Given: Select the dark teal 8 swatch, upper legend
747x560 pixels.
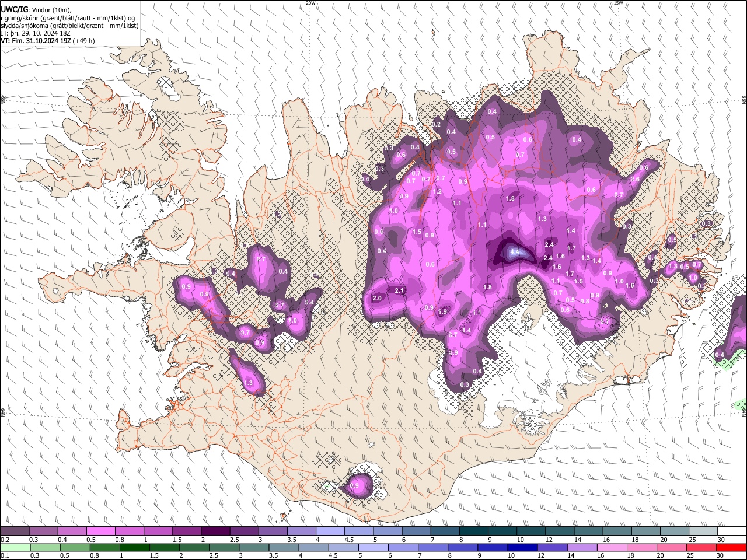Looking at the screenshot, I should pos(474,531).
